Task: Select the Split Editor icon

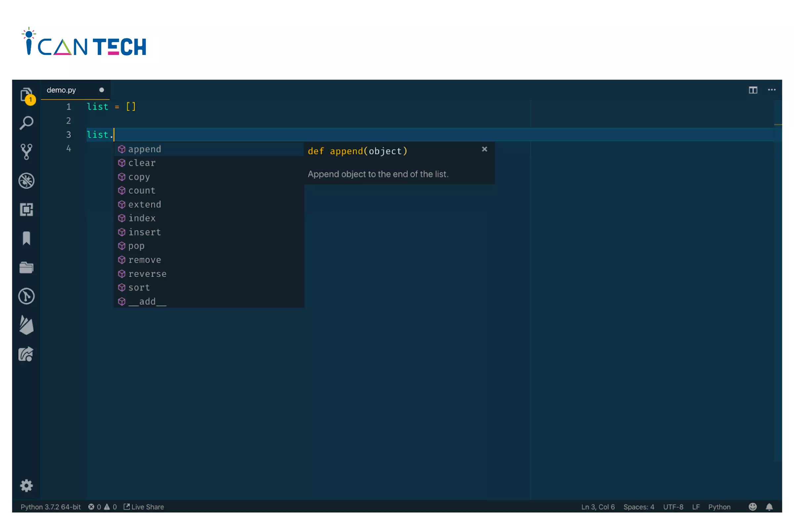Action: click(x=753, y=90)
